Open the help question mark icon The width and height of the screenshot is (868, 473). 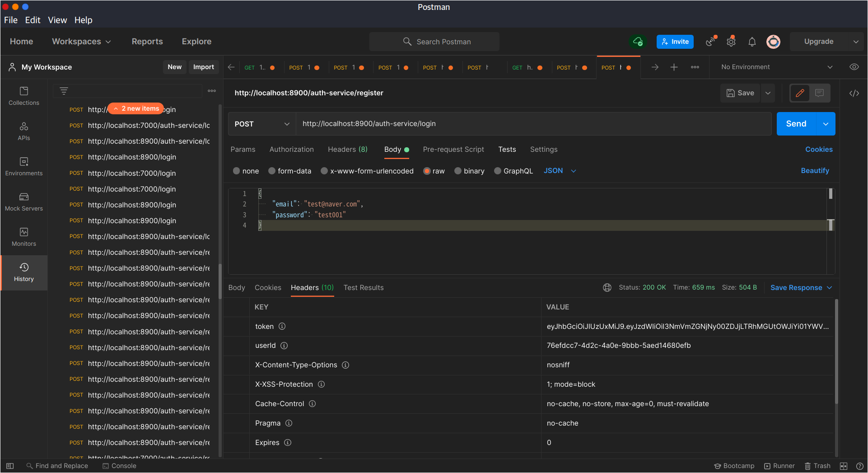[x=860, y=466]
